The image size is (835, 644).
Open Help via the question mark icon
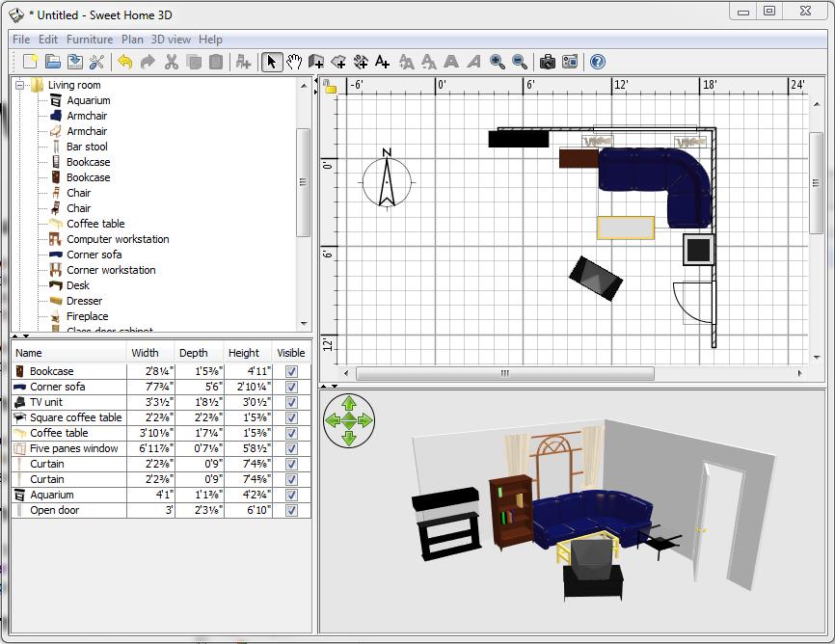pos(597,62)
